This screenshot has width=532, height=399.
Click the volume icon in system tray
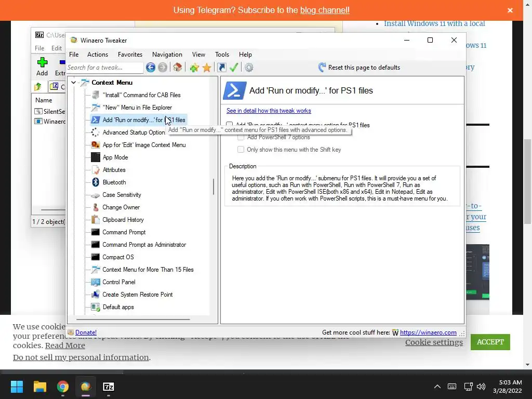coord(481,387)
